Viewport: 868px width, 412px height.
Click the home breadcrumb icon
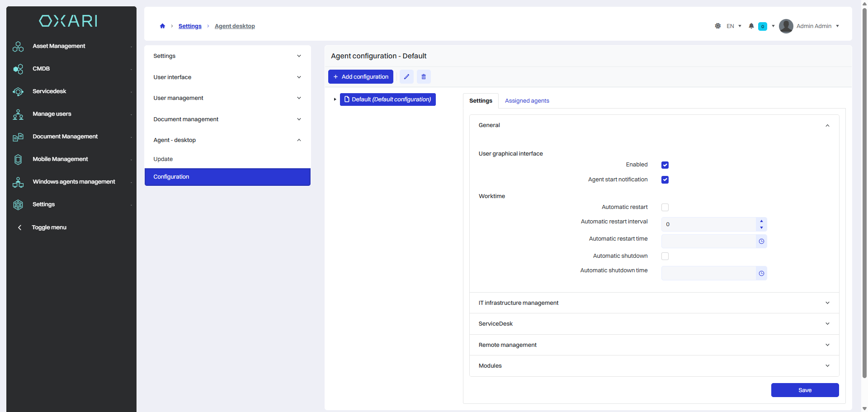[162, 26]
